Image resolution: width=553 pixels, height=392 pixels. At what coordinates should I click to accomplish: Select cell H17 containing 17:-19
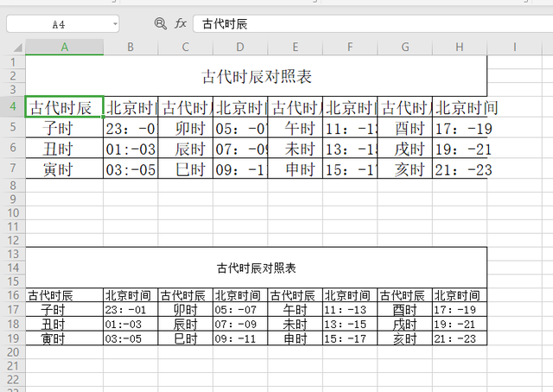460,309
